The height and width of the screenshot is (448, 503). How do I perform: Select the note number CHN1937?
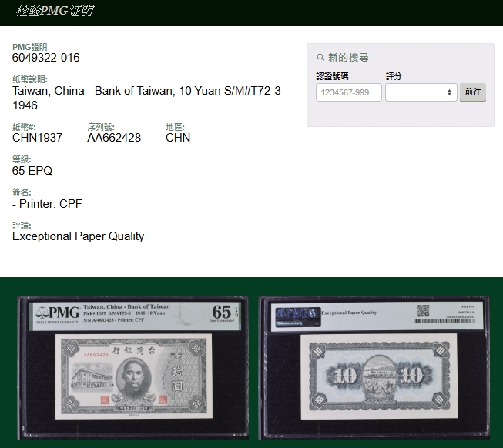tap(37, 138)
